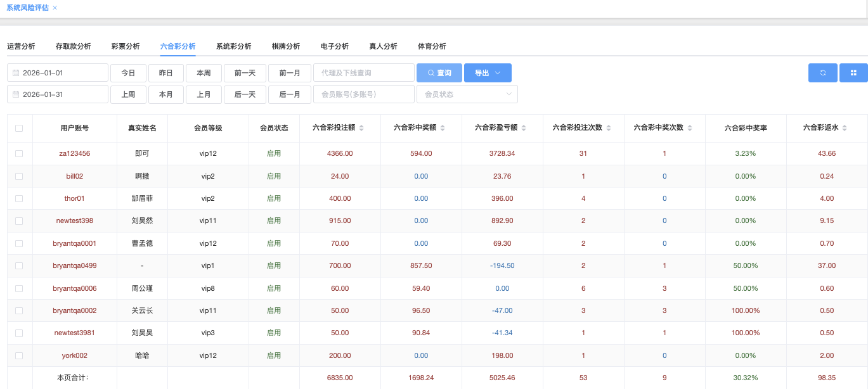Screen dimensions: 868x389
Task: Open the 体育分析 tab
Action: (x=432, y=46)
